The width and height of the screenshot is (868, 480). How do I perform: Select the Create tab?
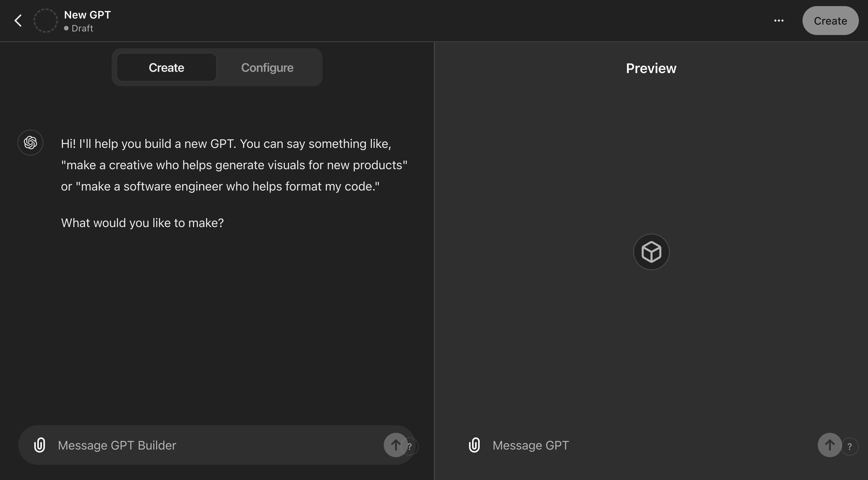(x=166, y=67)
